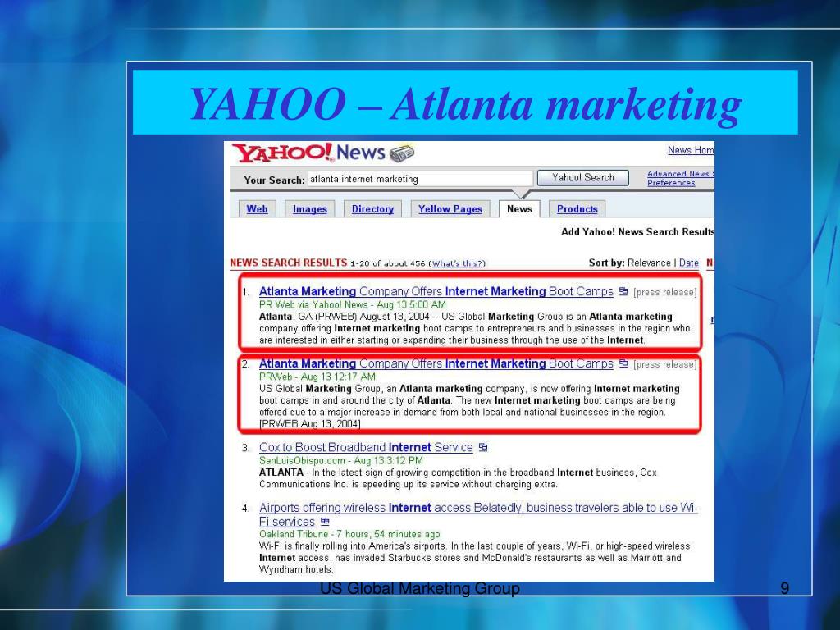Open new-window icon beside Cox Broadband result

point(482,446)
